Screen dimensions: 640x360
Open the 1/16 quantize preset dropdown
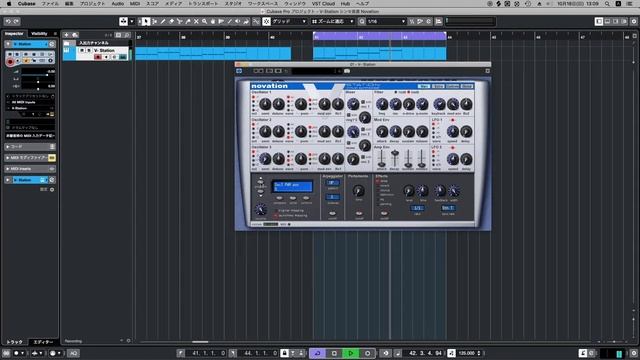[386, 21]
